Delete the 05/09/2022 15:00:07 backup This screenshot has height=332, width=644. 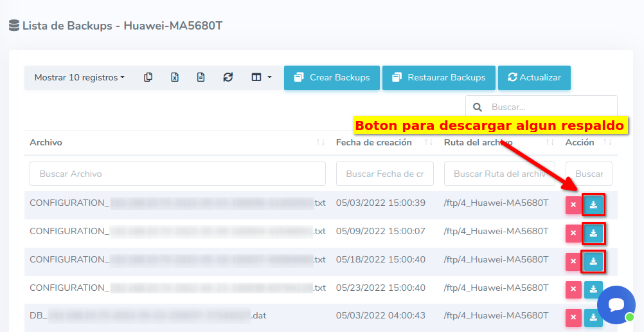pos(573,234)
